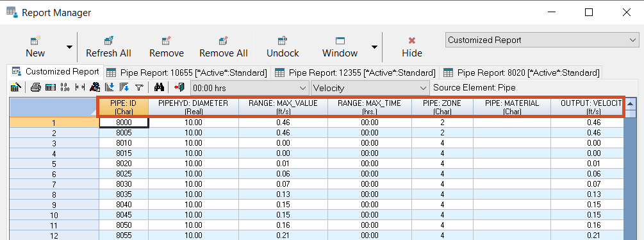Image resolution: width=644 pixels, height=240 pixels.
Task: Click the filter funnel icon
Action: (139, 87)
